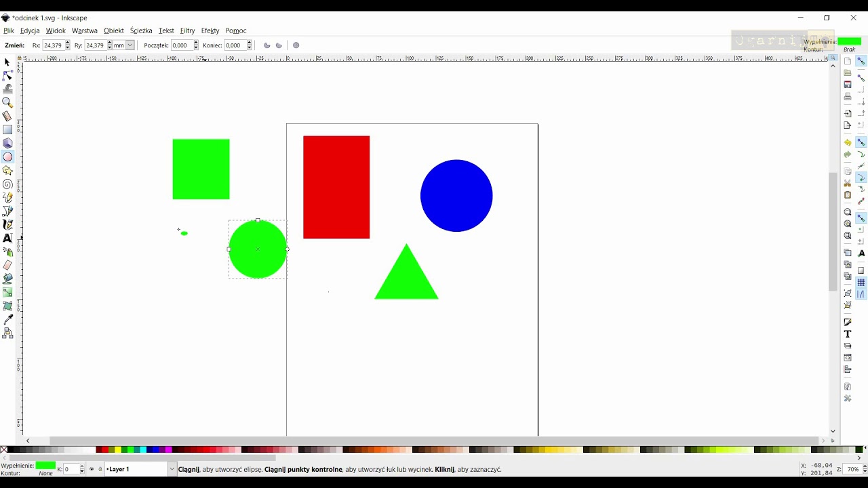Click the Cut scissors icon

coord(848,184)
